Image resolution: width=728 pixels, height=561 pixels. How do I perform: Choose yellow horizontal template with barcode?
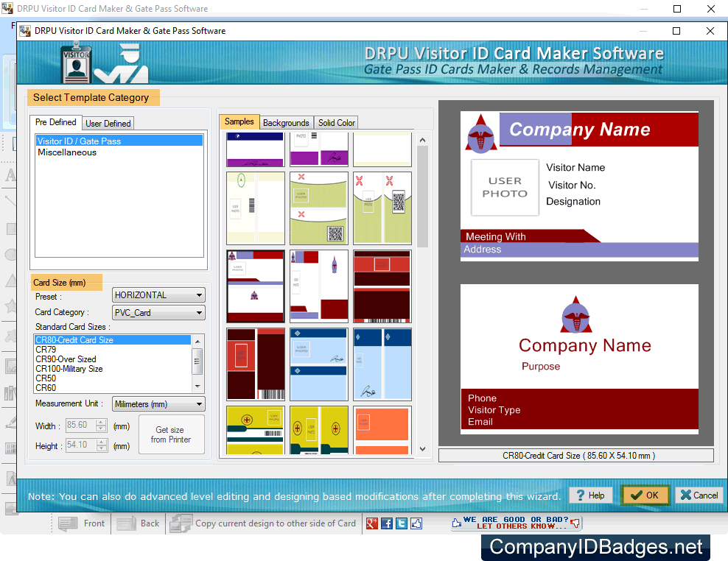tap(256, 430)
